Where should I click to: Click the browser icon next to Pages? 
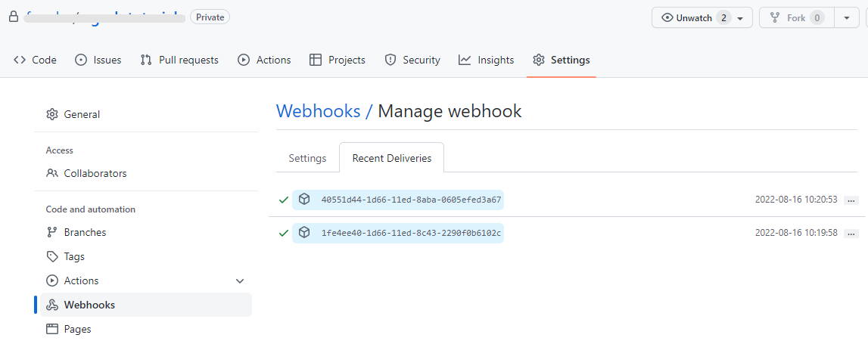52,329
